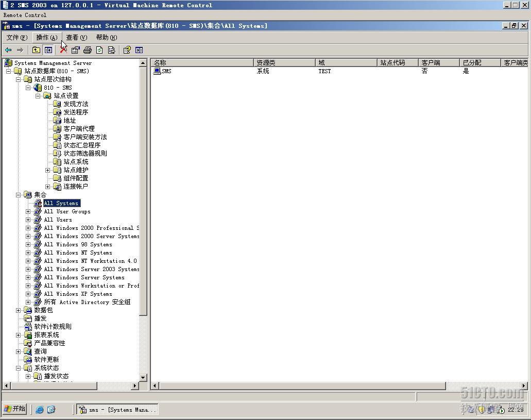
Task: Select the 发现方法 item icon
Action: 57,104
